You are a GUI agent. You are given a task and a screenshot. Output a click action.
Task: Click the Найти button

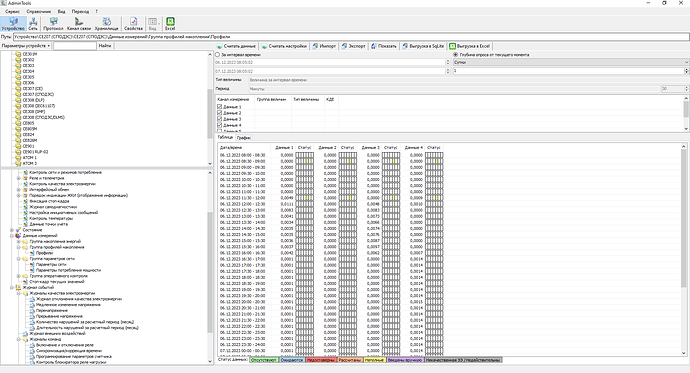coord(105,46)
